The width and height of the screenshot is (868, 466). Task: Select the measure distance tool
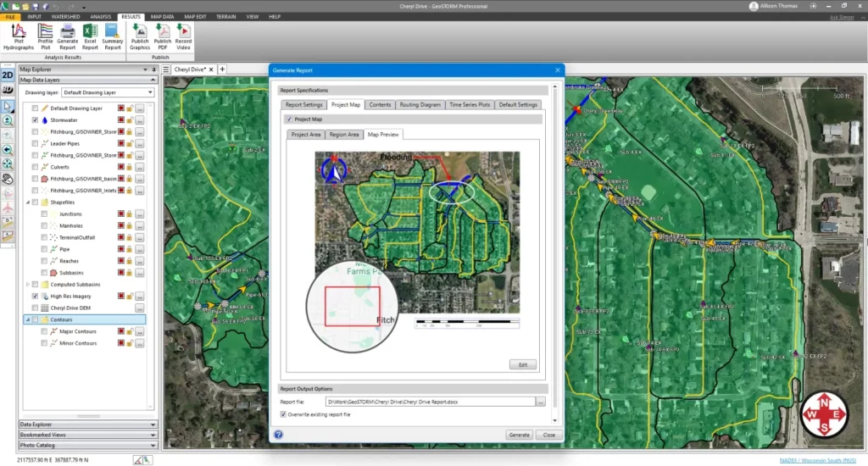[8, 222]
